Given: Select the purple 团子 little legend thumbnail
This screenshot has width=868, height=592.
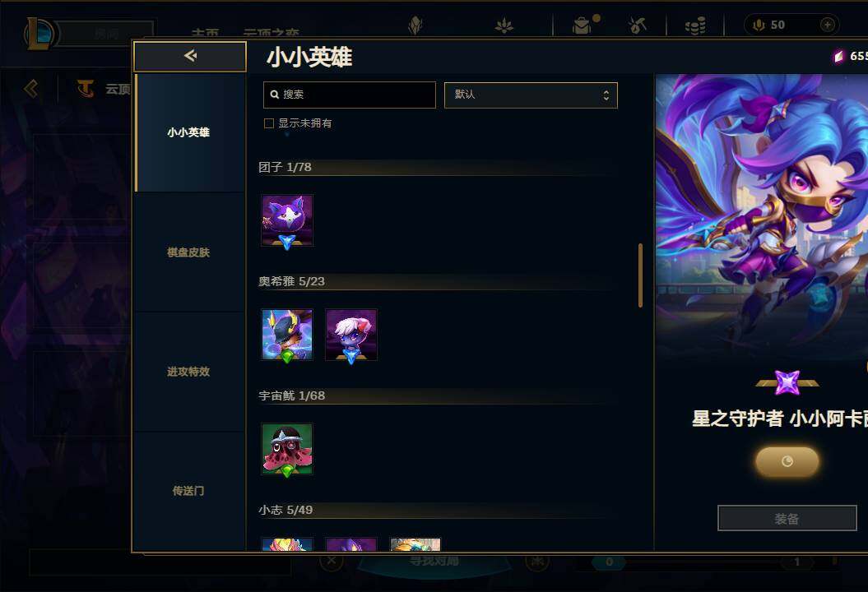Looking at the screenshot, I should tap(287, 220).
